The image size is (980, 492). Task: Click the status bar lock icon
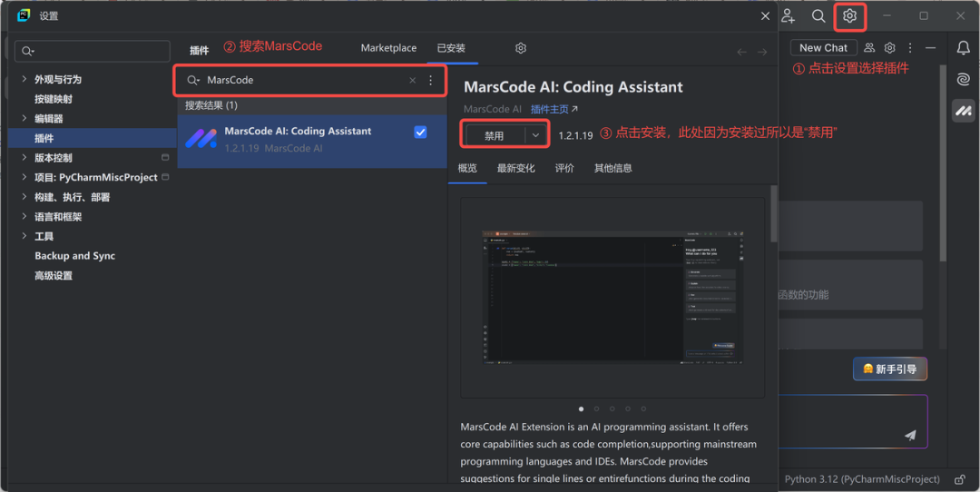[x=959, y=479]
